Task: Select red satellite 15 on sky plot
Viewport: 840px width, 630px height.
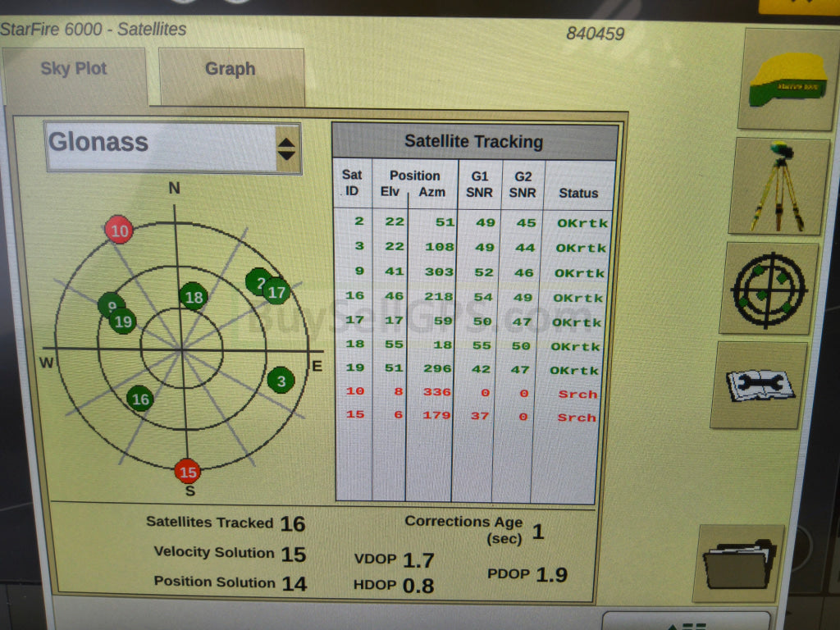Action: coord(188,472)
